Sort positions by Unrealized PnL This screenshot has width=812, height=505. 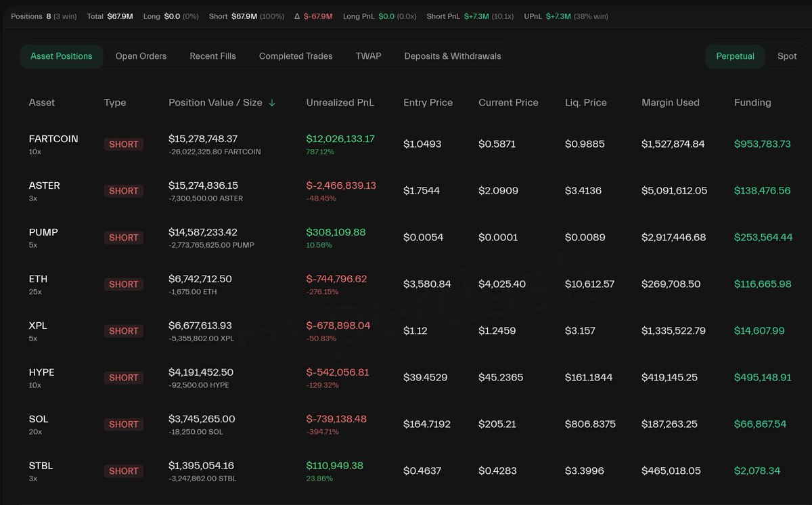tap(340, 102)
